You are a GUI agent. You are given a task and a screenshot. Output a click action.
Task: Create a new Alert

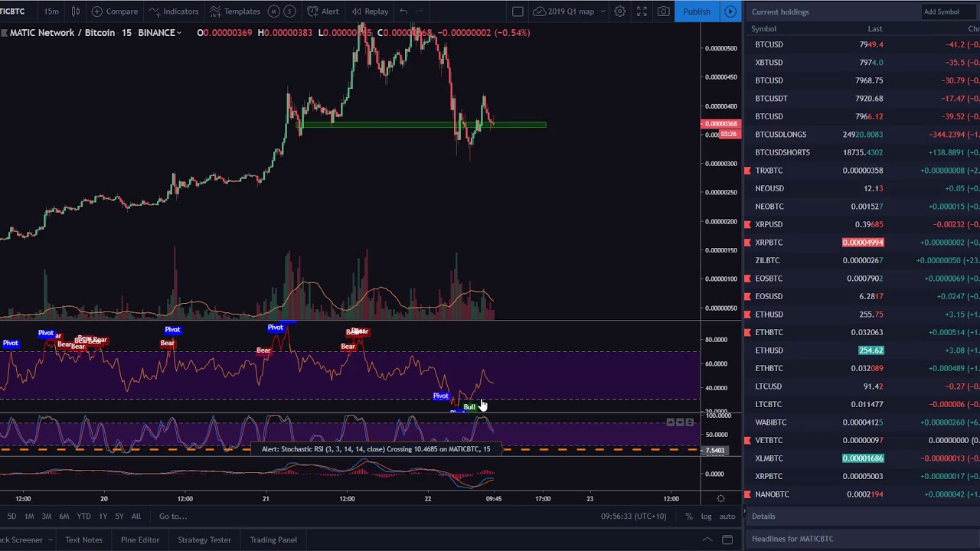(323, 11)
